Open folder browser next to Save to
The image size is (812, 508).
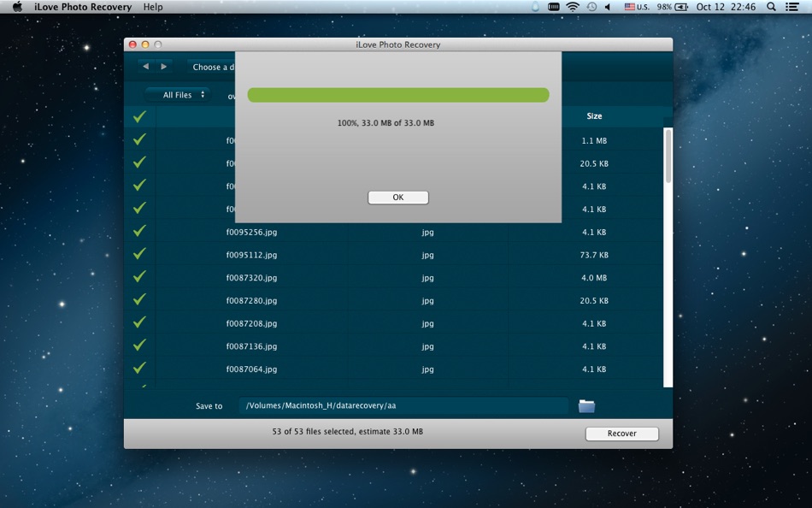coord(586,406)
